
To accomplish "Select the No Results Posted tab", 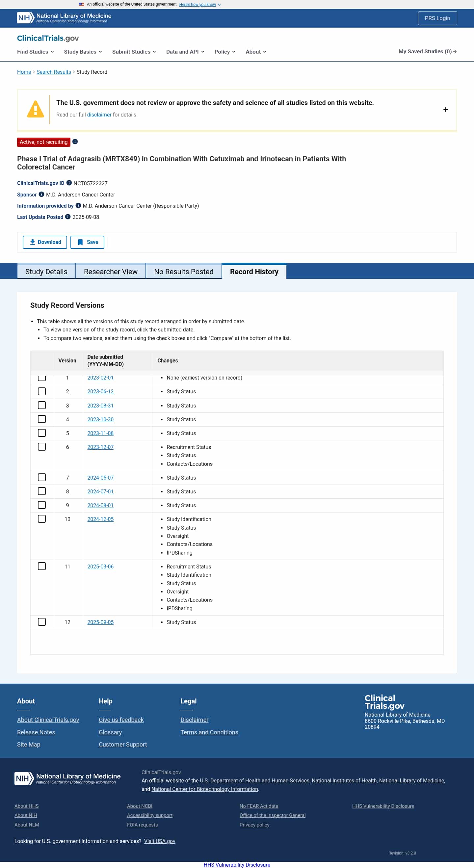I will [x=184, y=272].
